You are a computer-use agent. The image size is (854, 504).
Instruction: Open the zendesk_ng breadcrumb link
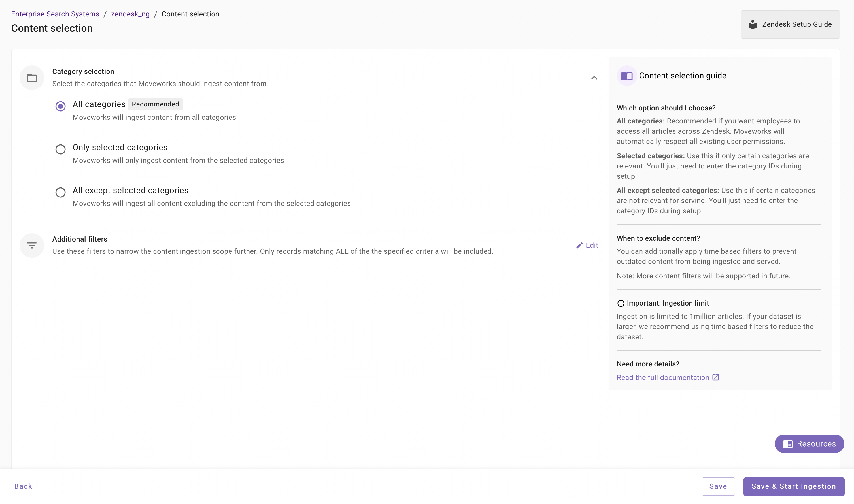pyautogui.click(x=130, y=14)
